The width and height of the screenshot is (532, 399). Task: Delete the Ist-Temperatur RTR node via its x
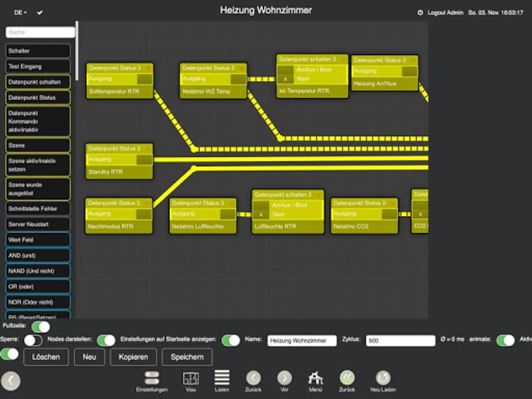click(343, 59)
